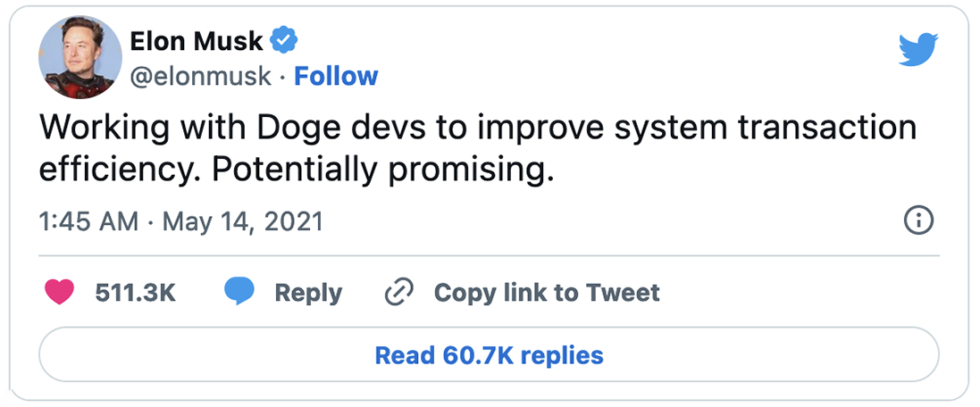Image resolution: width=980 pixels, height=407 pixels.
Task: Click the blue reply speech bubble icon
Action: (x=239, y=292)
